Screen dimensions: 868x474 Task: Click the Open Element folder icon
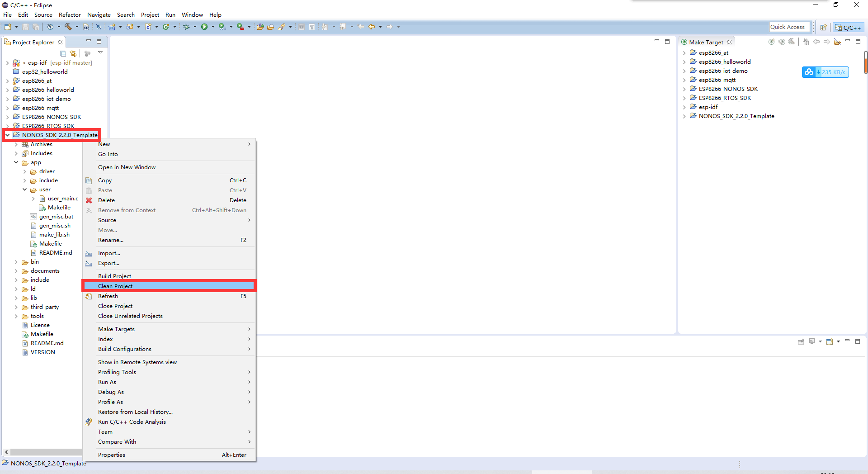(x=260, y=27)
